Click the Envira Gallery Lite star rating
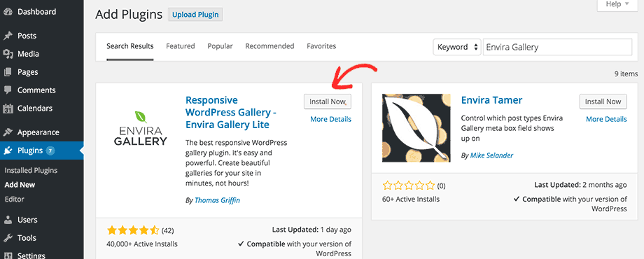The height and width of the screenshot is (259, 644). [x=133, y=230]
